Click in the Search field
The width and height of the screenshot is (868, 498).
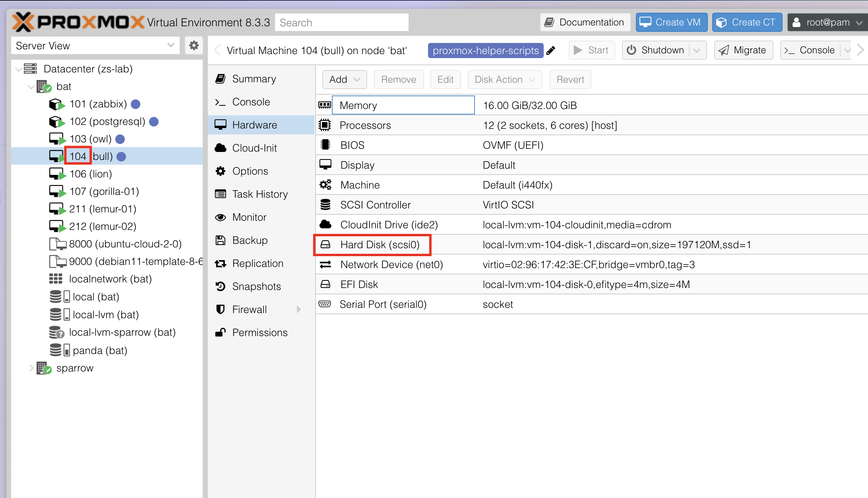[x=342, y=22]
